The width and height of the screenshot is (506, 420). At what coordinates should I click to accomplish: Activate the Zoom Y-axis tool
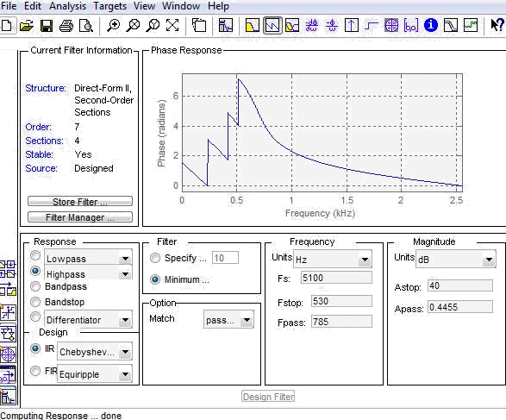tap(153, 25)
